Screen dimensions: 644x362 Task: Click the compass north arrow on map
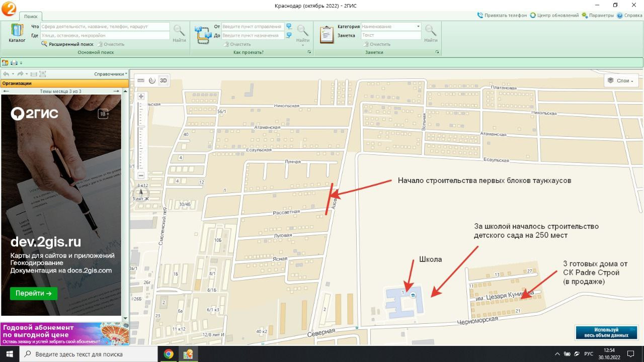coord(141,192)
